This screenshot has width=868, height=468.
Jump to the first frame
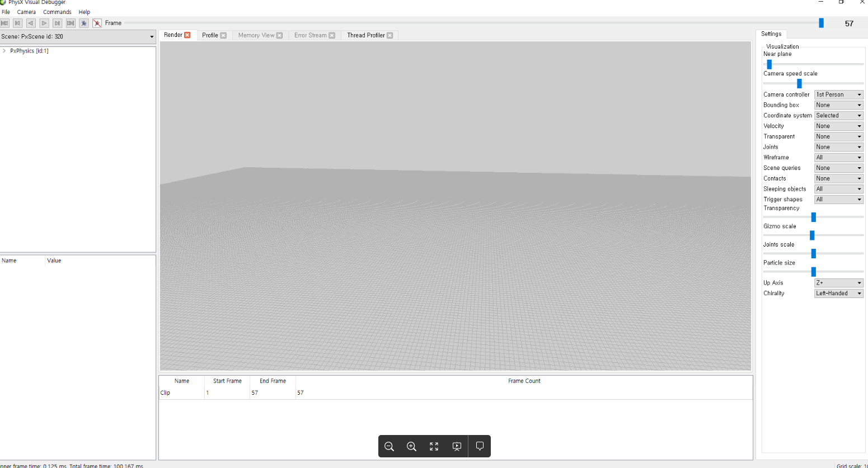point(4,23)
